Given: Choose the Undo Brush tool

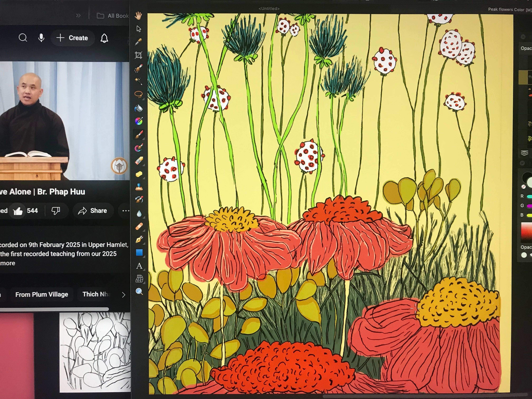Looking at the screenshot, I should (x=139, y=200).
